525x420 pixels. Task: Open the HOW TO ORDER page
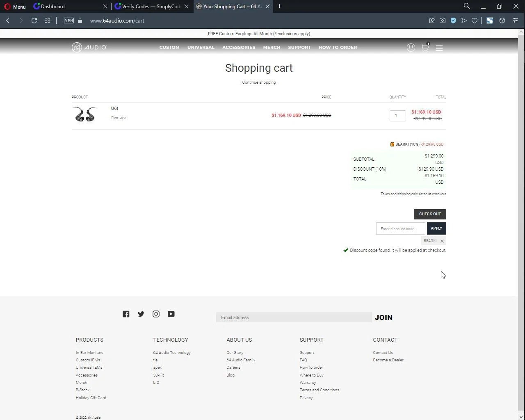pyautogui.click(x=338, y=48)
